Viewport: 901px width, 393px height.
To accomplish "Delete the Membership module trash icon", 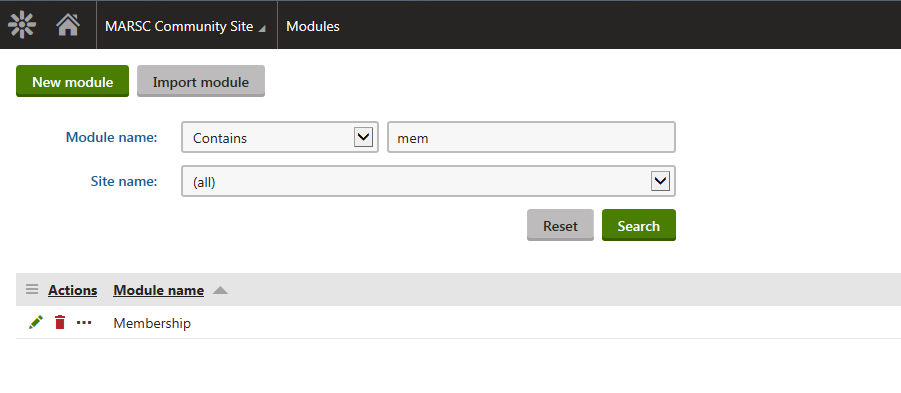I will click(x=60, y=322).
